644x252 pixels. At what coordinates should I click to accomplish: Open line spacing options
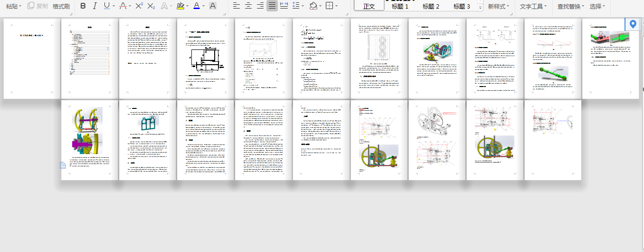tap(296, 6)
